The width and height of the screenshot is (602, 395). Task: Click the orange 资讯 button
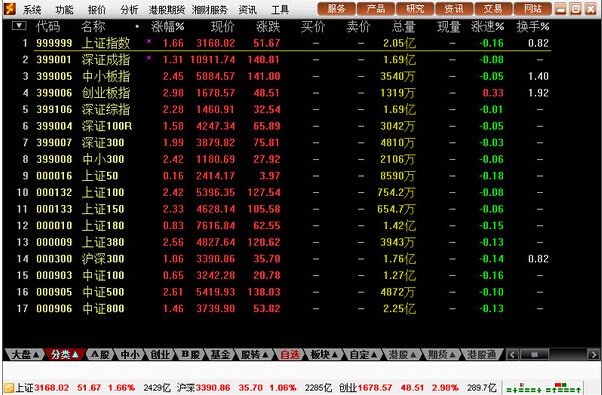454,8
